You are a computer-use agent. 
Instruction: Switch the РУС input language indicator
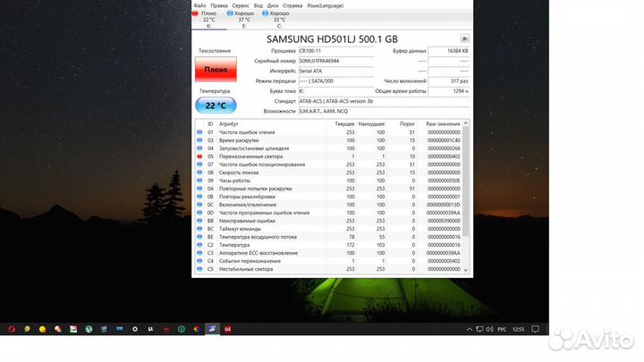tap(502, 329)
